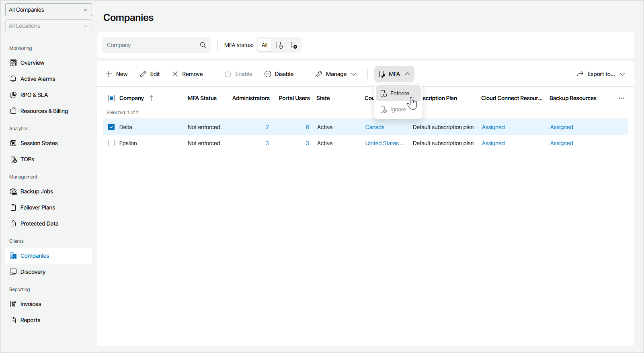Click the Backup Jobs icon

click(13, 191)
